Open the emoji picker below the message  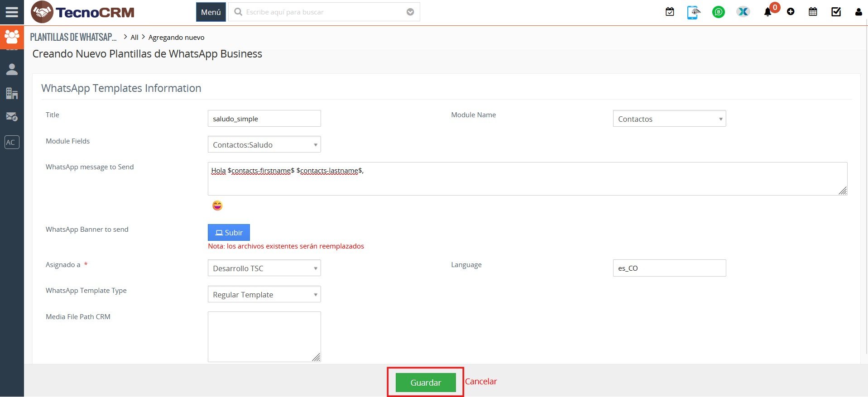pyautogui.click(x=217, y=206)
